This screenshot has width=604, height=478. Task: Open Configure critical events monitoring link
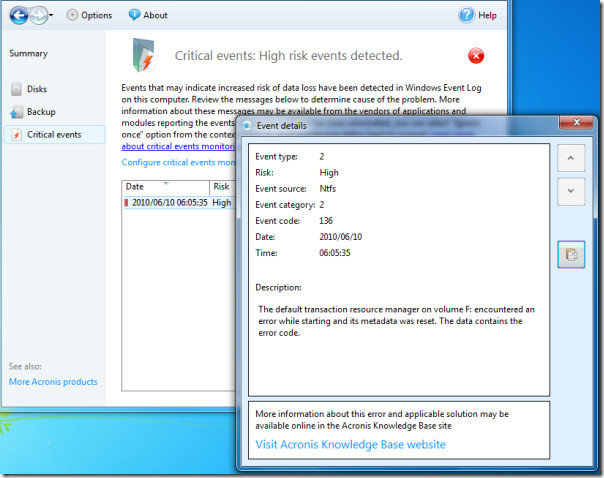point(178,162)
